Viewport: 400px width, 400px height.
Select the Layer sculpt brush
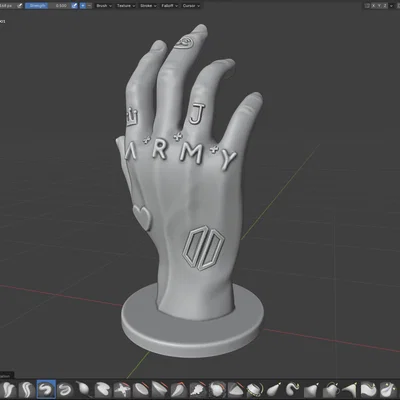coord(84,389)
